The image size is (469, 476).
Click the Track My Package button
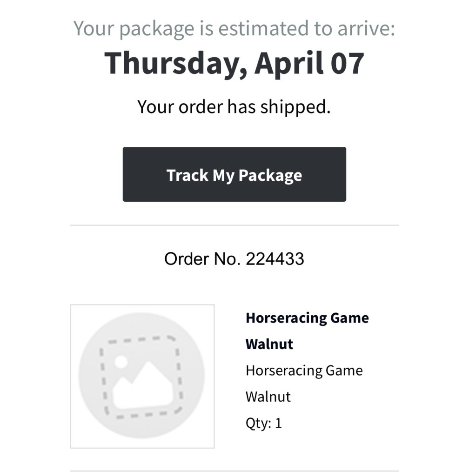click(x=234, y=175)
